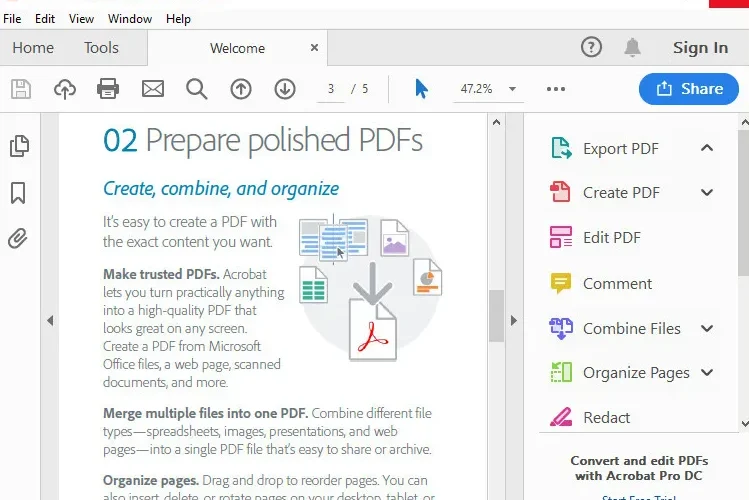Collapse the Export PDF section chevron
Image resolution: width=749 pixels, height=500 pixels.
tap(707, 148)
